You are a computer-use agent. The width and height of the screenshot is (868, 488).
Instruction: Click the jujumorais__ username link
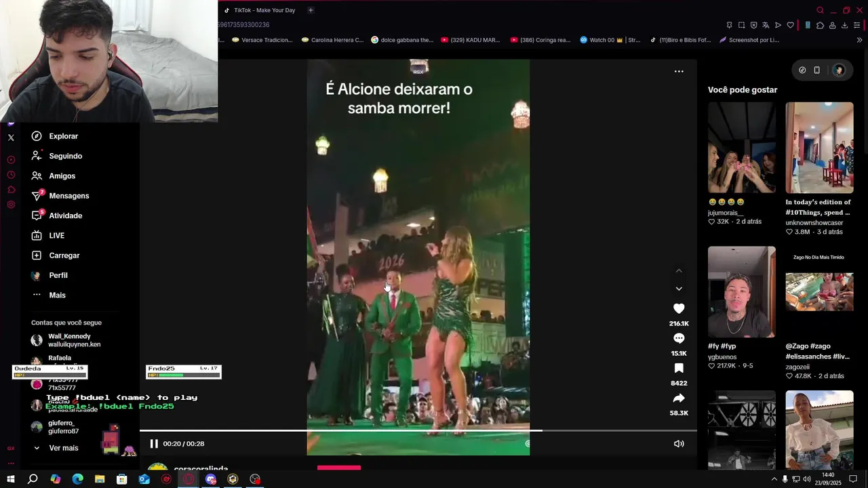(726, 213)
